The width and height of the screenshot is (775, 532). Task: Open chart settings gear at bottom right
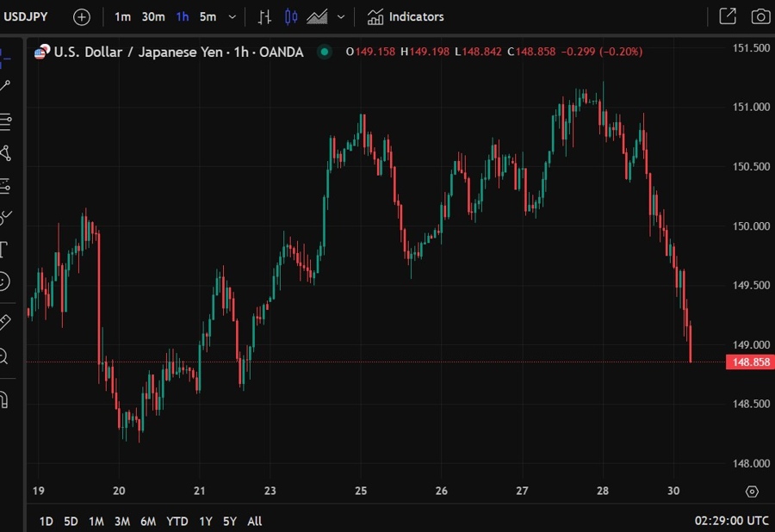tap(752, 492)
